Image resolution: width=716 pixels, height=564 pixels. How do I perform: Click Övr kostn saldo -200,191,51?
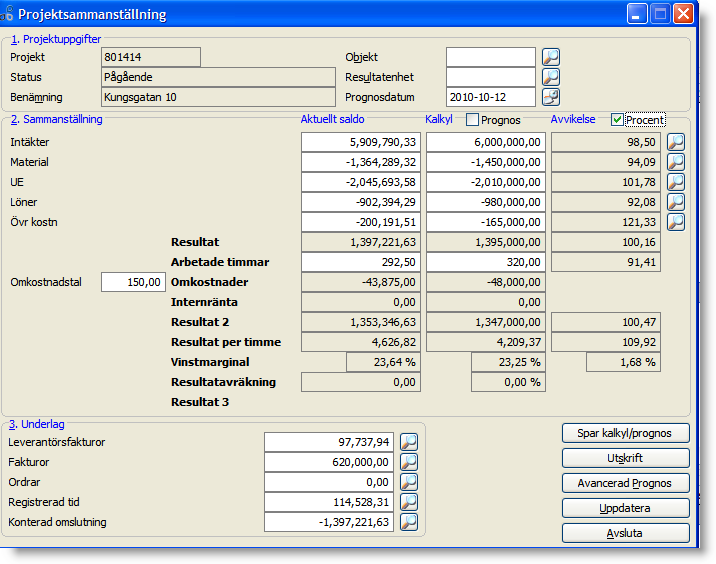[361, 222]
